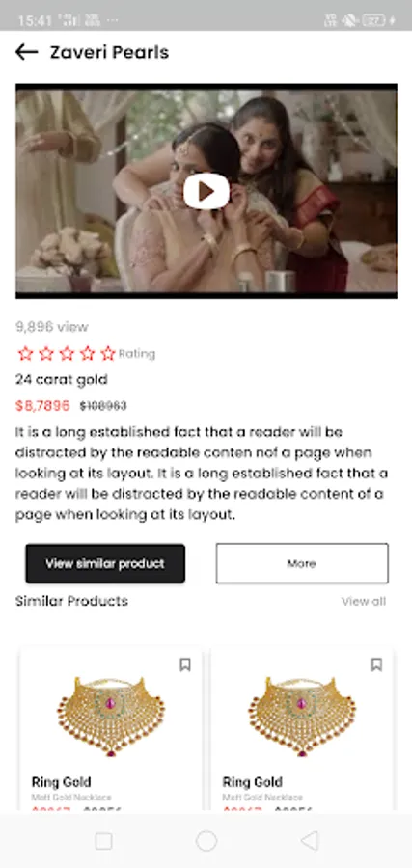Open View all similar products
The height and width of the screenshot is (868, 412).
pos(364,601)
